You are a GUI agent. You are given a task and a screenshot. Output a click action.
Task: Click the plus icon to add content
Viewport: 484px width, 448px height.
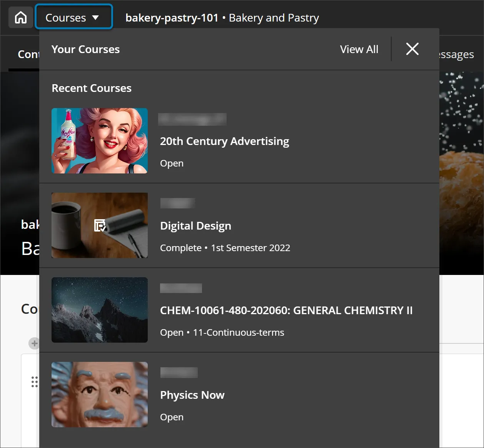click(34, 343)
